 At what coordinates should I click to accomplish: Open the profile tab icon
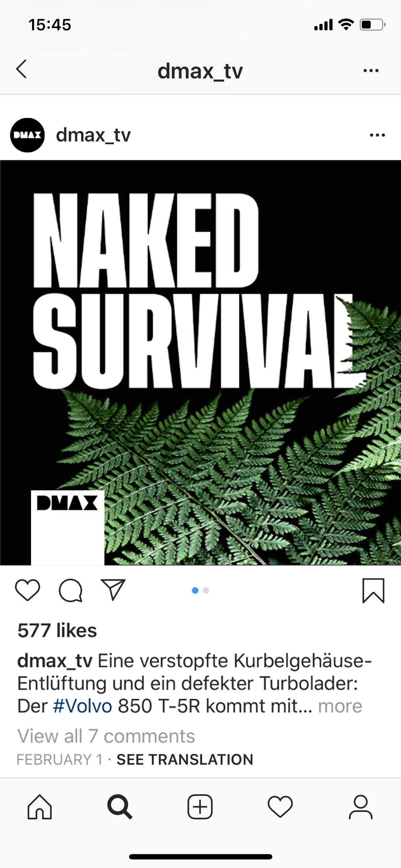[x=360, y=807]
